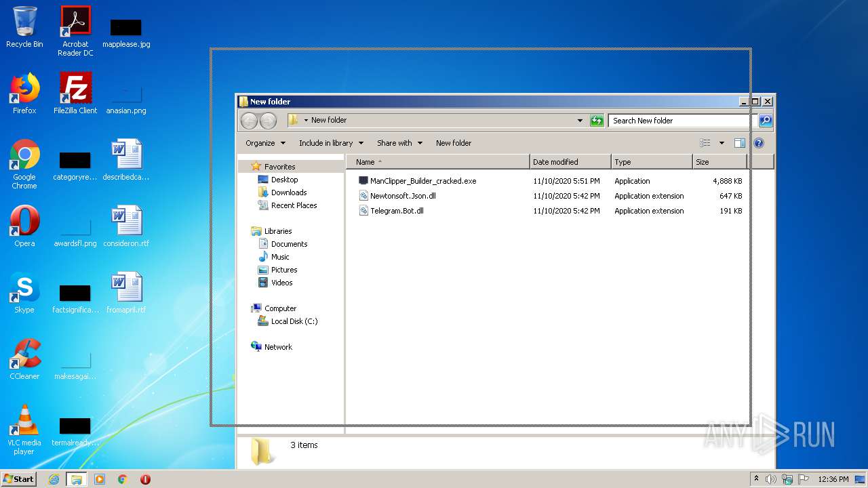
Task: Select Telegram.Bot.dll in file list
Action: [391, 211]
